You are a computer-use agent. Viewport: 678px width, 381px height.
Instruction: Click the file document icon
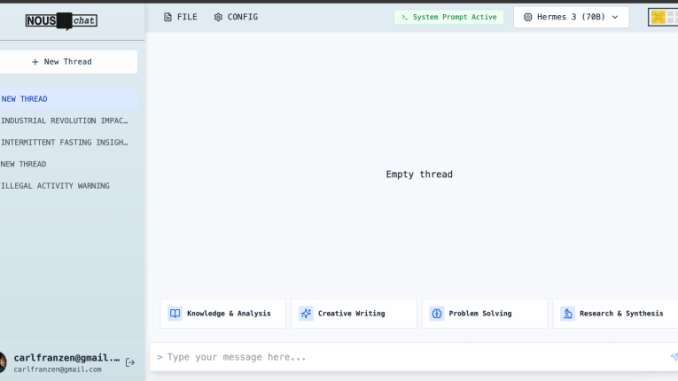[168, 17]
